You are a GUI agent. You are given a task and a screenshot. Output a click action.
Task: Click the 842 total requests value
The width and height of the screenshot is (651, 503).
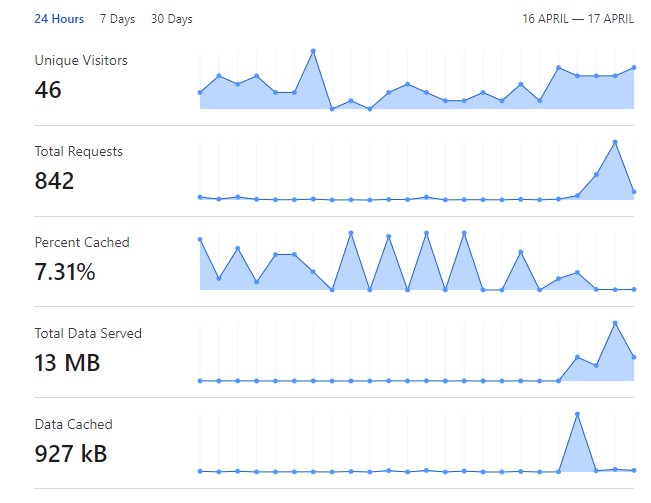point(55,181)
